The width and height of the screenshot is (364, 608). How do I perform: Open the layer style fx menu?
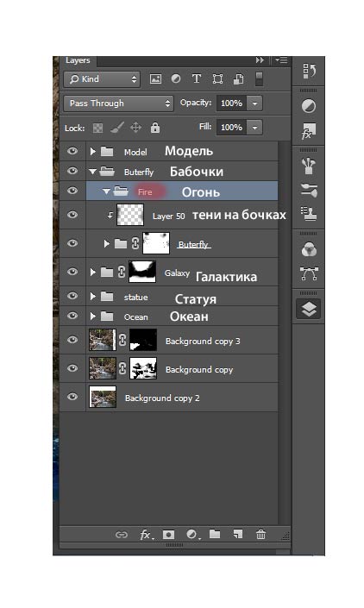pos(146,535)
